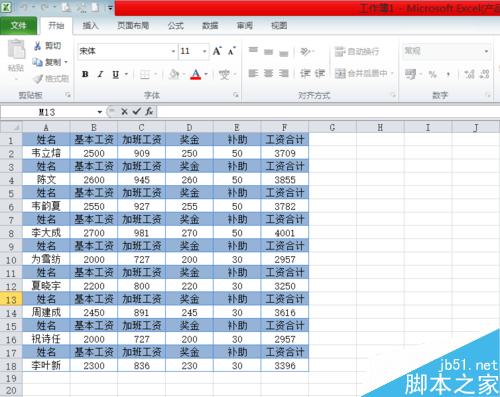Click the confirm checkmark in formula bar
The height and width of the screenshot is (397, 500).
(136, 112)
